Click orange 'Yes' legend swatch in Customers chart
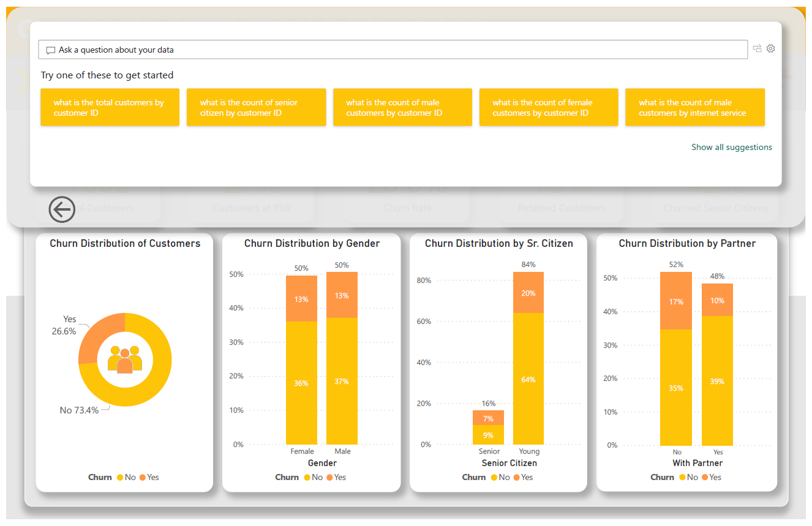Screen dimensions: 812x526 coord(143,477)
